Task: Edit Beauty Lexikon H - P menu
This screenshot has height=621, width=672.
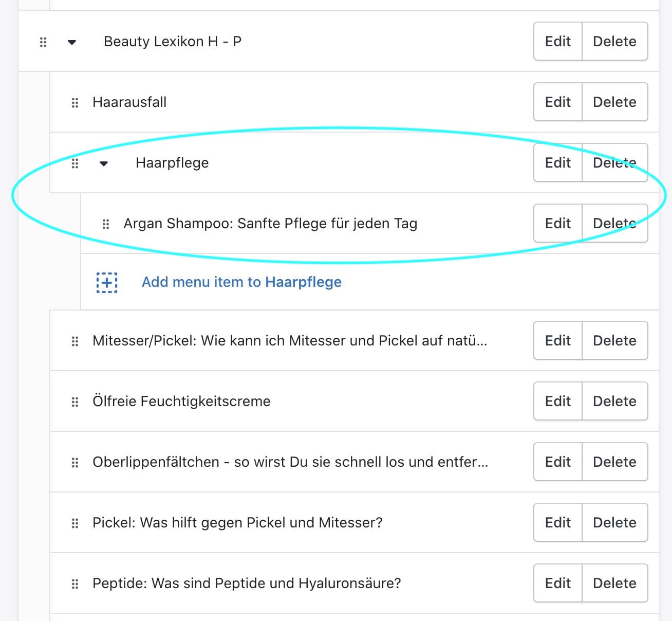Action: click(557, 41)
